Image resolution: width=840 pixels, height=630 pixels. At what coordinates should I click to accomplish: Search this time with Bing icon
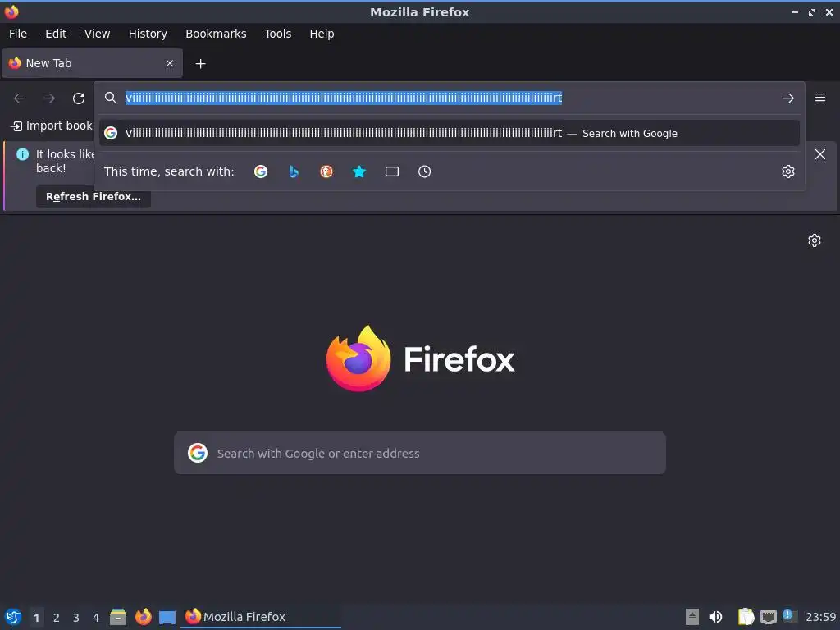294,171
